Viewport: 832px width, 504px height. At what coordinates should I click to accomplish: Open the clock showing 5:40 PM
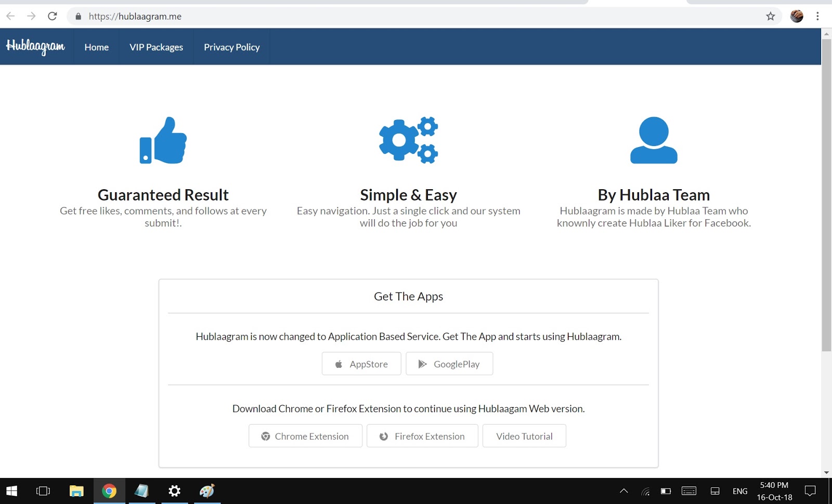(774, 491)
